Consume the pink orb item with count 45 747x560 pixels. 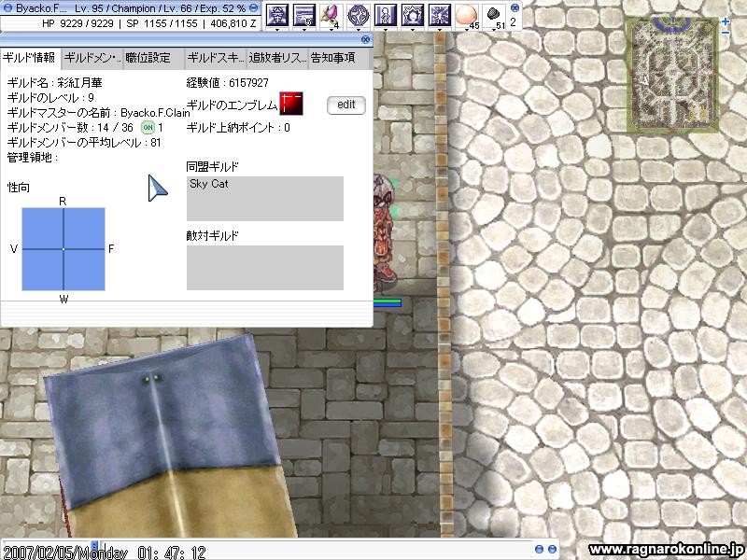point(466,15)
